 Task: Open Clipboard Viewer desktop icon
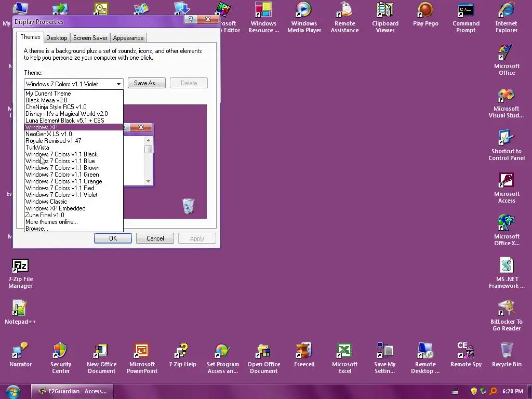385,18
